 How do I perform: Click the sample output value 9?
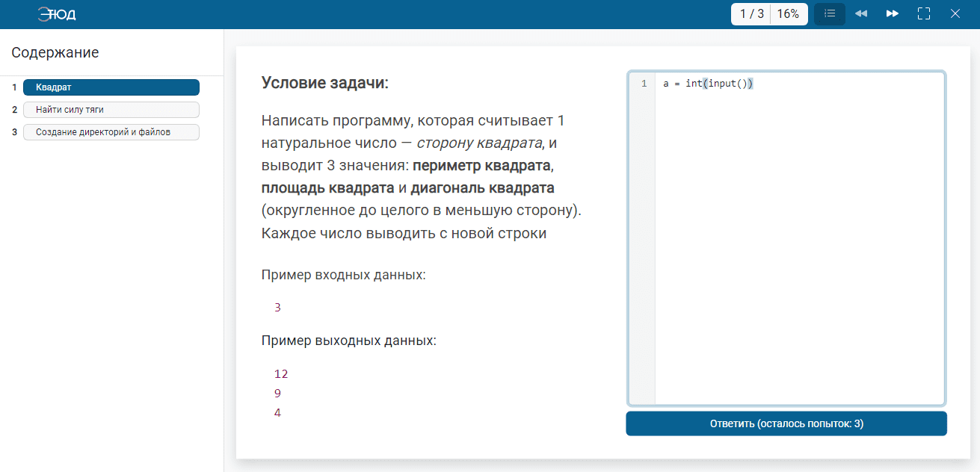(x=277, y=393)
